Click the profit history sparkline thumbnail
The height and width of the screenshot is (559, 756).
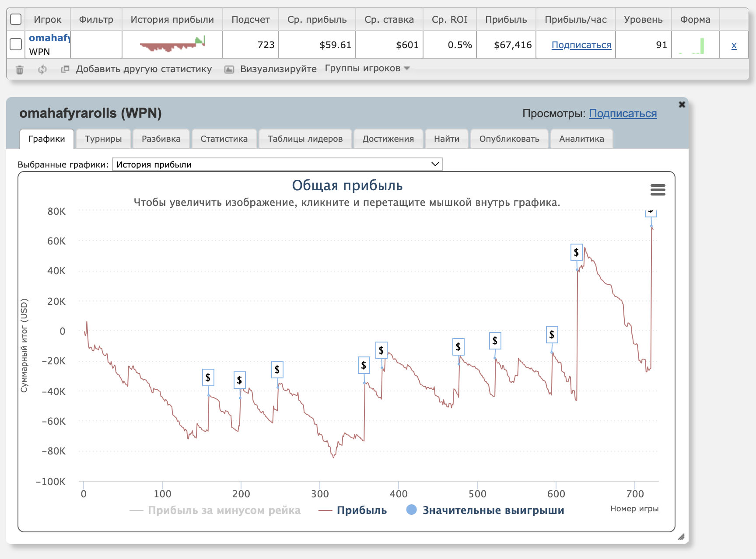(172, 45)
